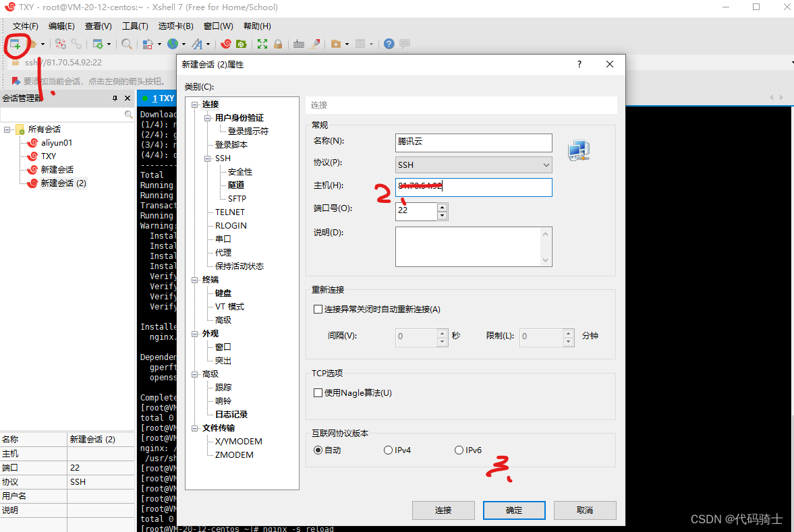Viewport: 794px width, 532px height.
Task: Click the 主机(H) host input field
Action: click(474, 187)
